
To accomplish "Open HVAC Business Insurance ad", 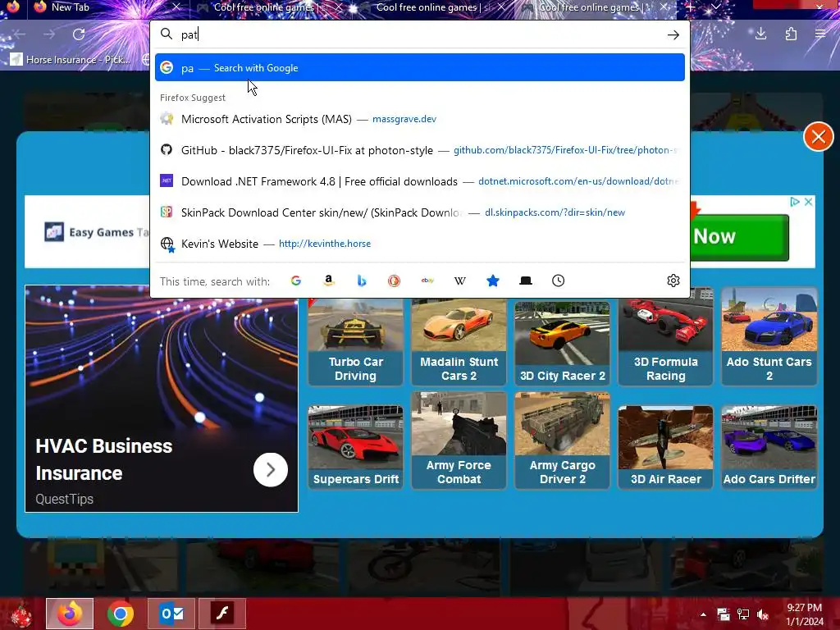I will [162, 399].
